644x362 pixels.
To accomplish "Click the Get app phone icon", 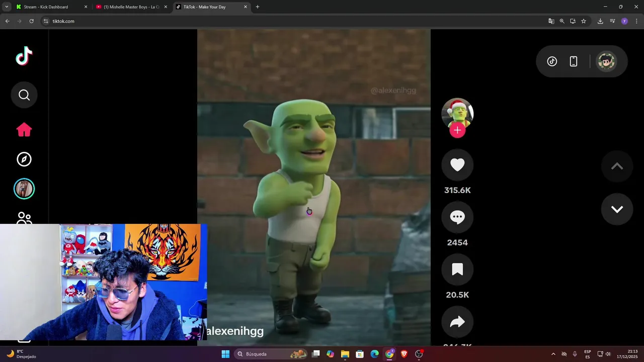I will [x=573, y=61].
